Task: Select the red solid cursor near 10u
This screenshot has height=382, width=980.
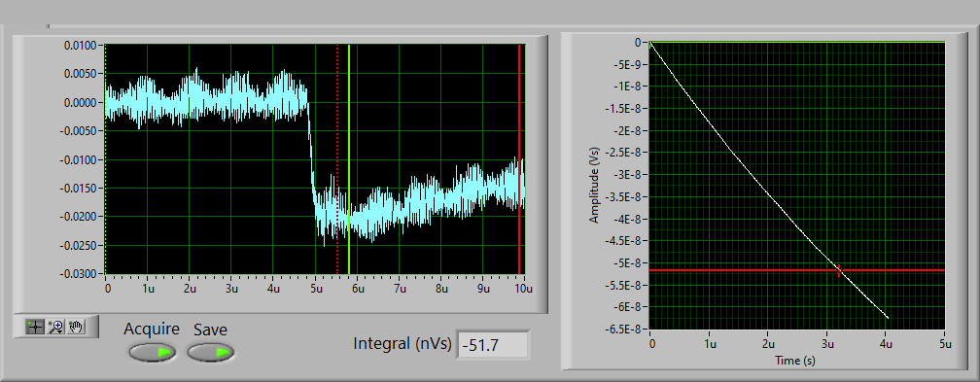Action: 519,159
